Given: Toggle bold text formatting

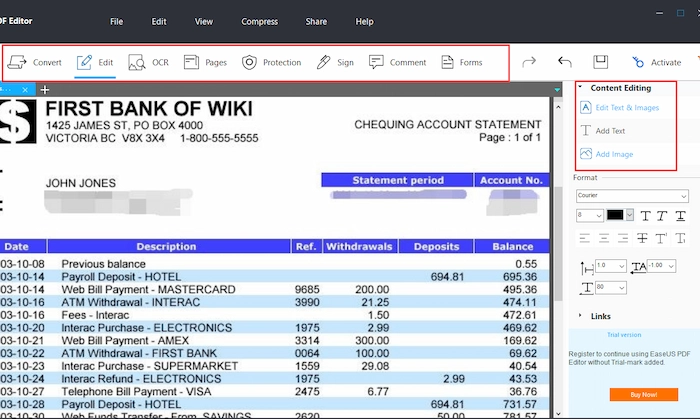Looking at the screenshot, I should [645, 216].
